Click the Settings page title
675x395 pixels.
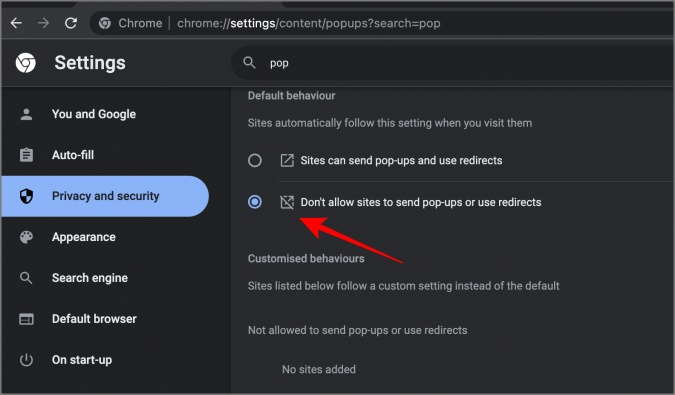coord(90,63)
